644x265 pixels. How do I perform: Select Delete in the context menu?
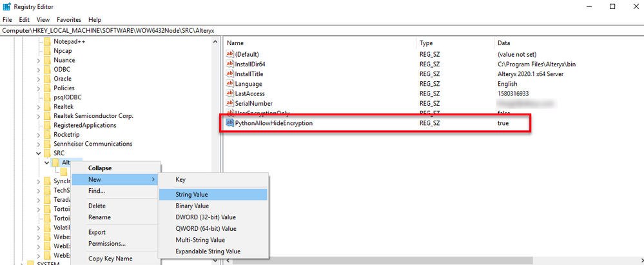[115, 206]
